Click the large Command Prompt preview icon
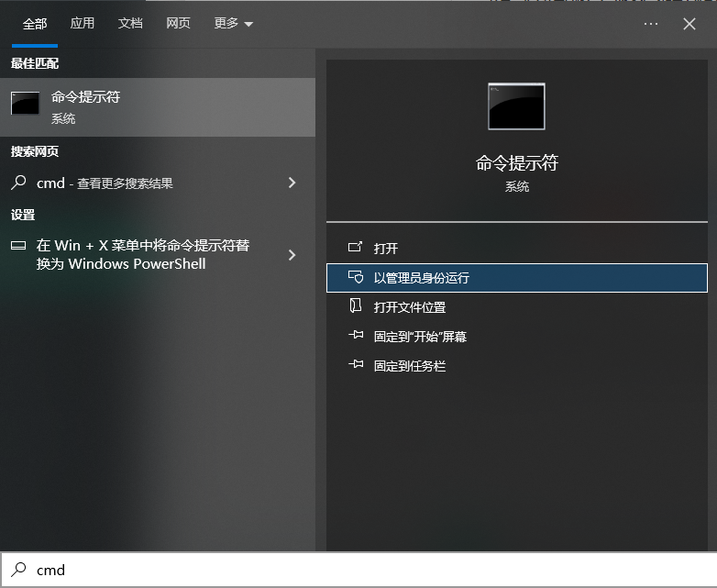Image resolution: width=717 pixels, height=588 pixels. click(x=516, y=105)
